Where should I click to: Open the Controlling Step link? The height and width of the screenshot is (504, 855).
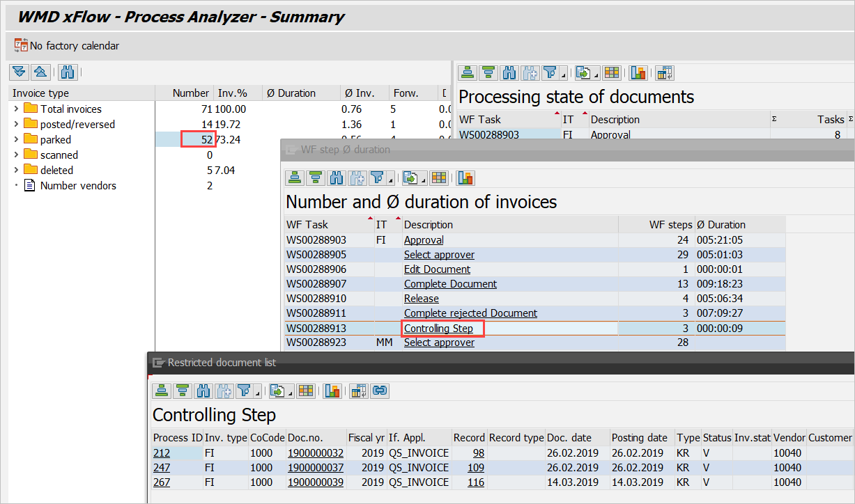438,329
